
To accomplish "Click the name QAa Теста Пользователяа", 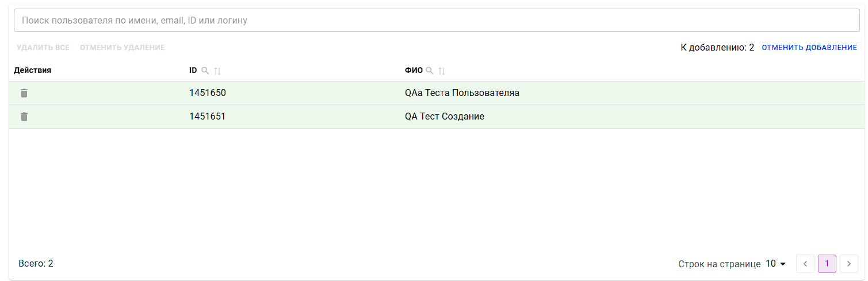I will click(462, 93).
